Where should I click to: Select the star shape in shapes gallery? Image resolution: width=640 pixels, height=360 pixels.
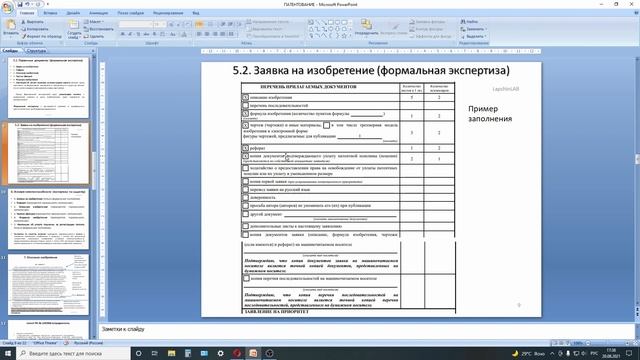(x=344, y=36)
